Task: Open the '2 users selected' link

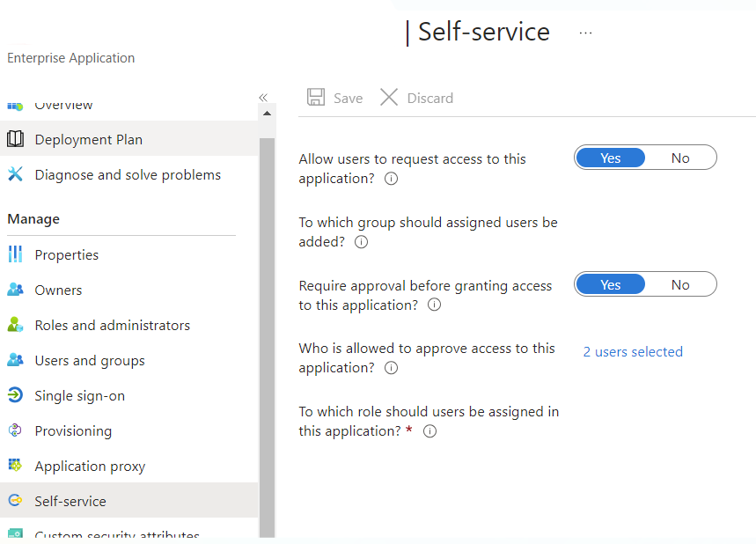Action: (x=633, y=351)
